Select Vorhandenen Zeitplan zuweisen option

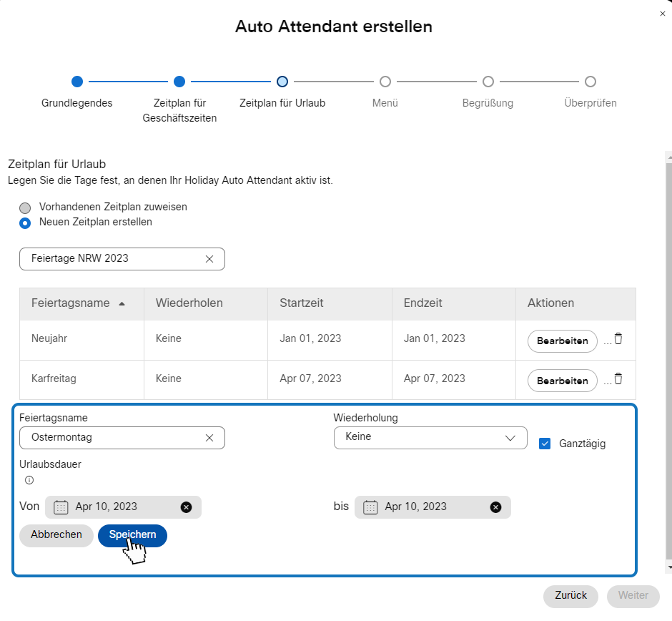point(26,207)
